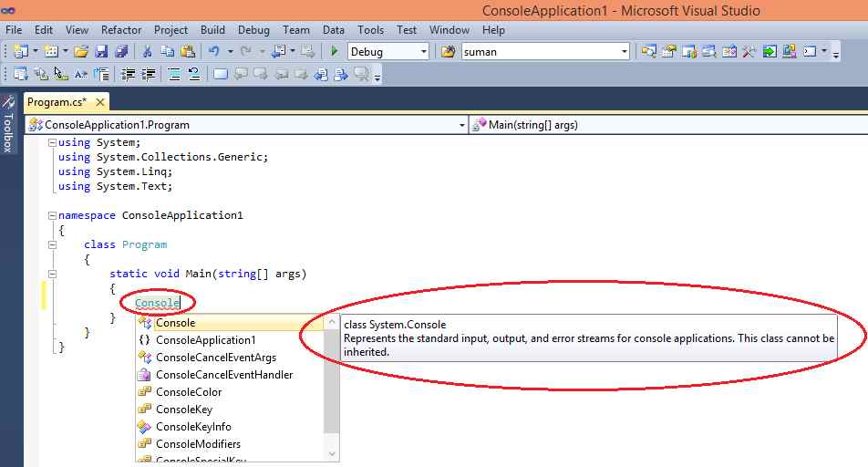
Task: Click the Paste clipboard icon
Action: click(x=188, y=51)
